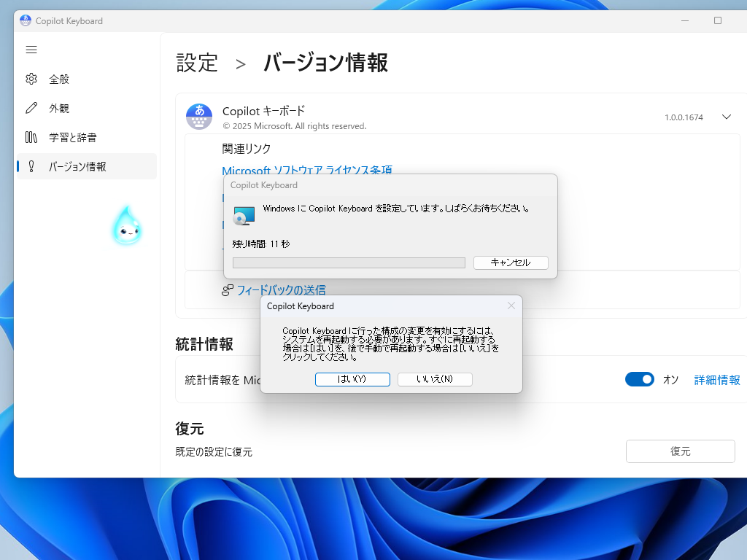This screenshot has width=747, height=560.
Task: Open Microsoft ソフトウェア ライセンス条項 link
Action: tap(307, 171)
